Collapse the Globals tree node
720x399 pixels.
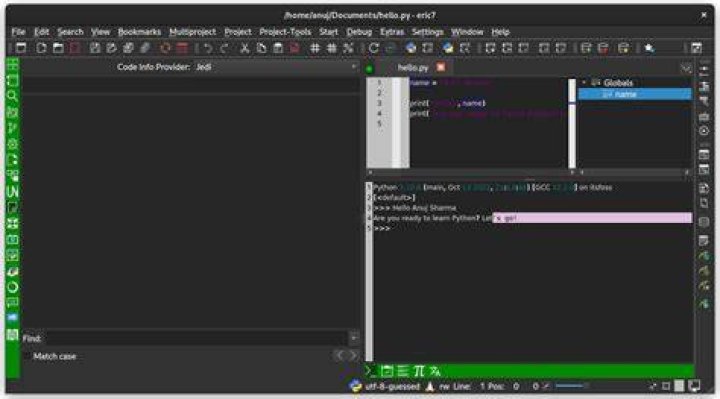584,83
